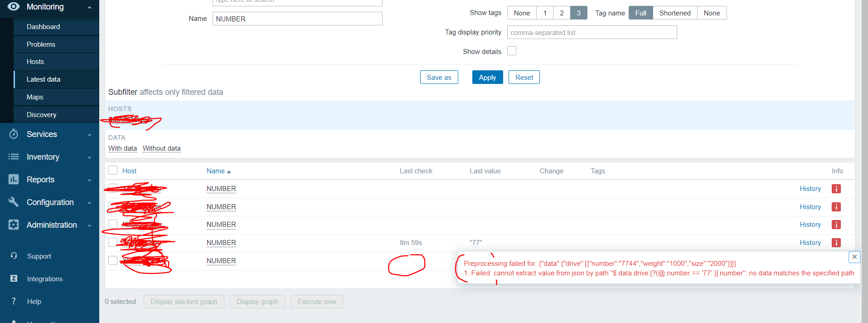Open Discovery in Monitoring menu
Viewport: 868px width, 323px height.
click(x=57, y=115)
